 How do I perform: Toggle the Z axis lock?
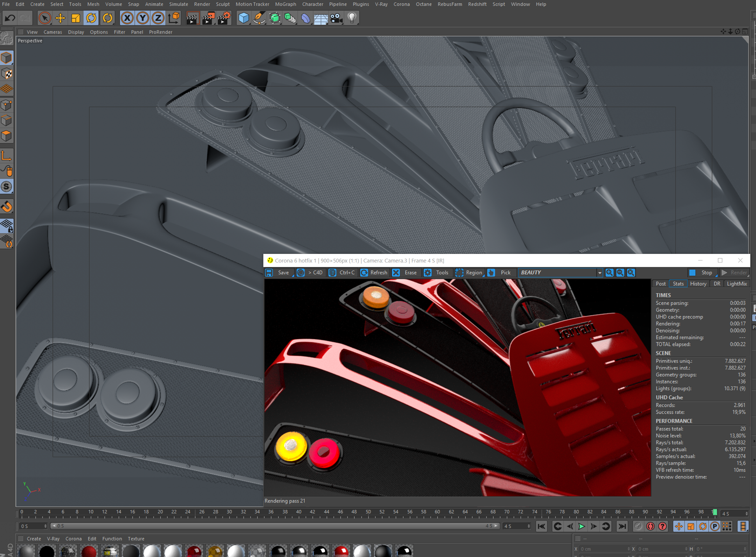click(x=158, y=18)
